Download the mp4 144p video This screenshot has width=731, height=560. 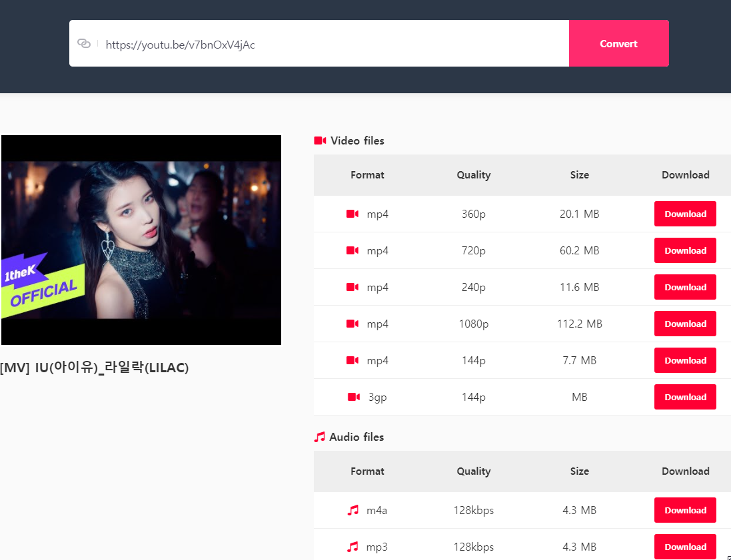pyautogui.click(x=685, y=360)
